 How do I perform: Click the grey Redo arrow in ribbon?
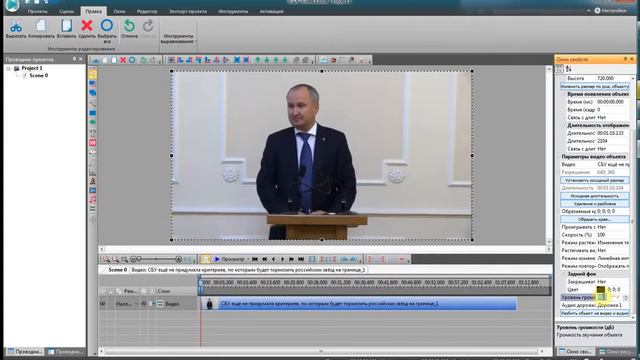click(148, 26)
